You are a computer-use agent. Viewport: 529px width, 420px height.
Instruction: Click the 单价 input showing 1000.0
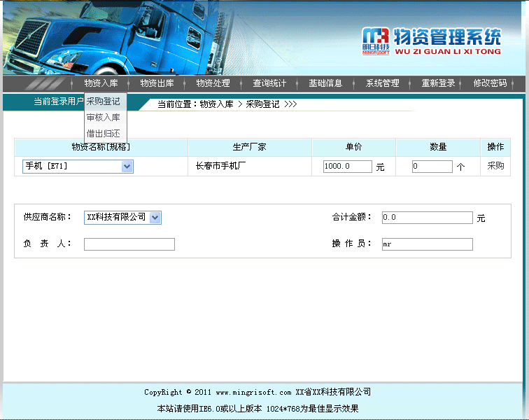pos(348,167)
